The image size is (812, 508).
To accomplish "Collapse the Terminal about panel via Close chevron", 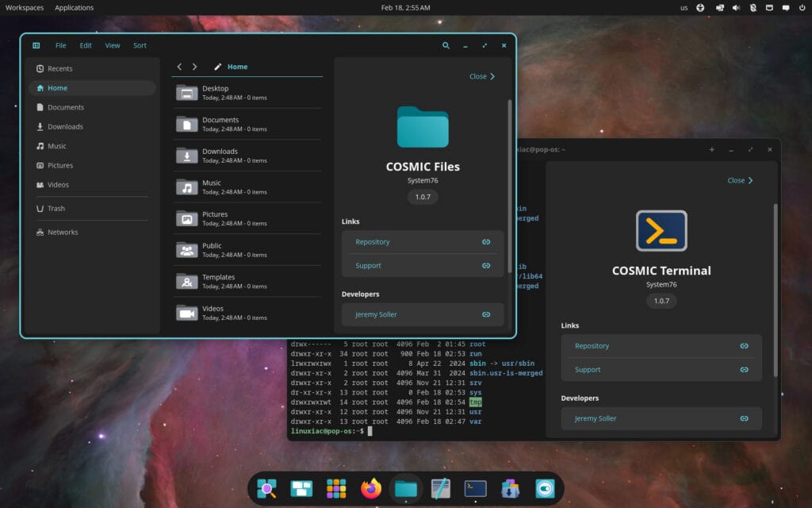I will 739,180.
